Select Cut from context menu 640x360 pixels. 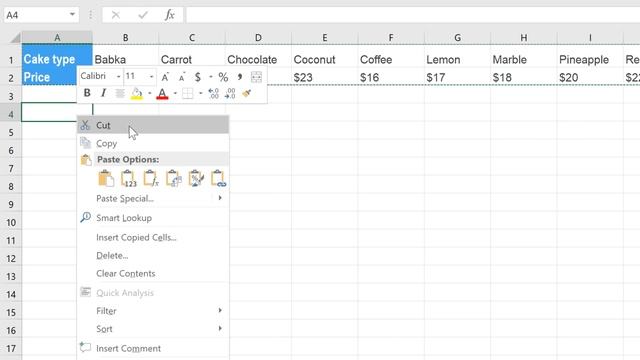point(153,125)
